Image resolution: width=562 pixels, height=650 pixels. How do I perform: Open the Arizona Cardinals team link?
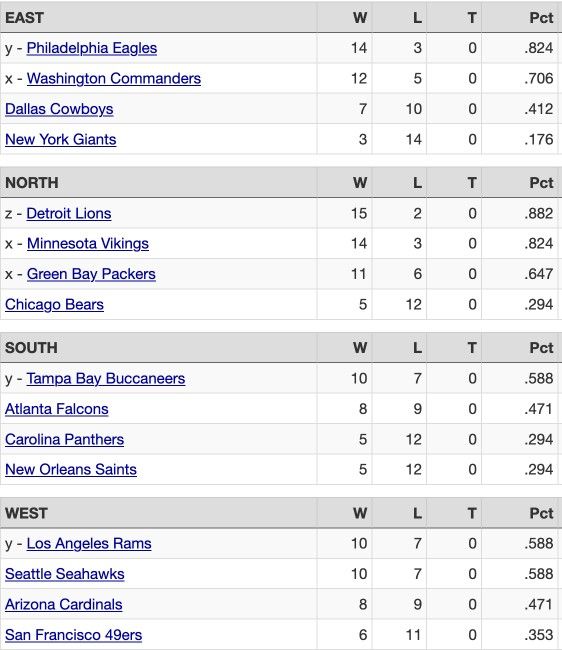(63, 604)
